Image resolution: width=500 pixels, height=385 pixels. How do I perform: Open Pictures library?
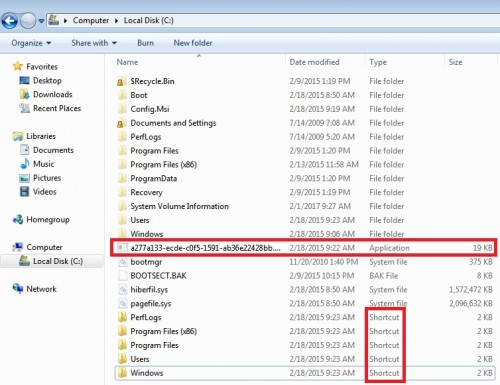(x=47, y=178)
